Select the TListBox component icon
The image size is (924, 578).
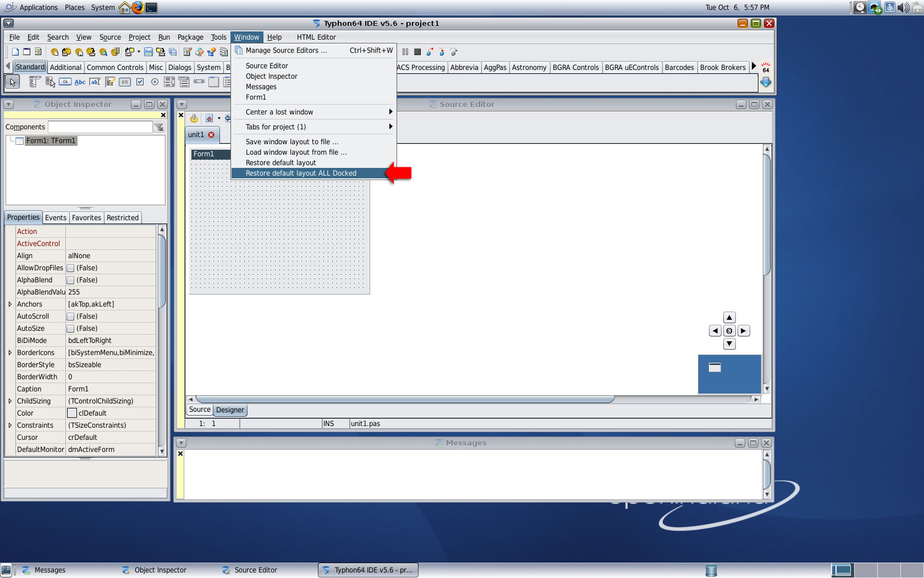coord(169,82)
